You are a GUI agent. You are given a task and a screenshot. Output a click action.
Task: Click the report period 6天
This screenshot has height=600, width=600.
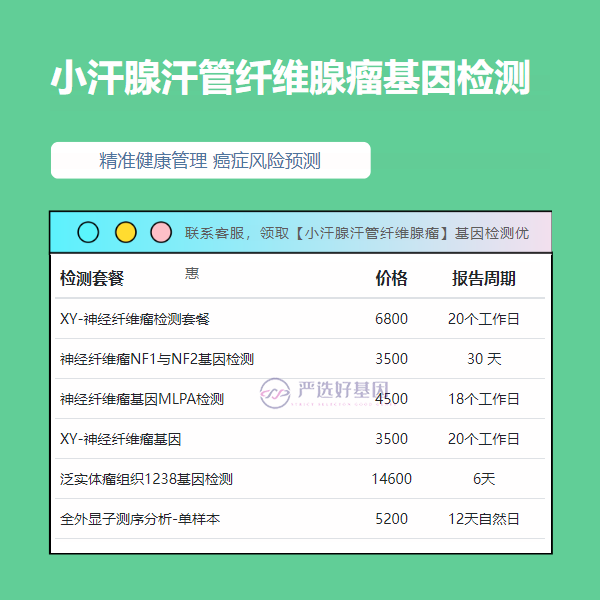484,479
